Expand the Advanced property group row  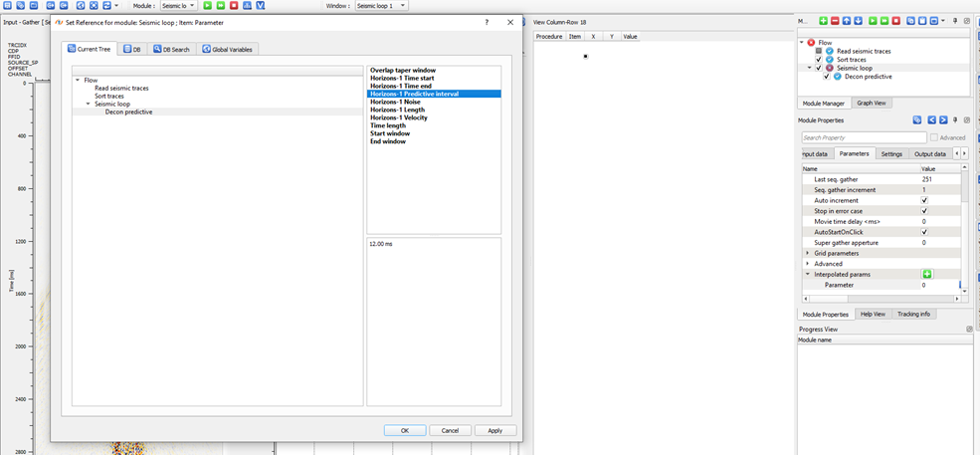pos(808,264)
